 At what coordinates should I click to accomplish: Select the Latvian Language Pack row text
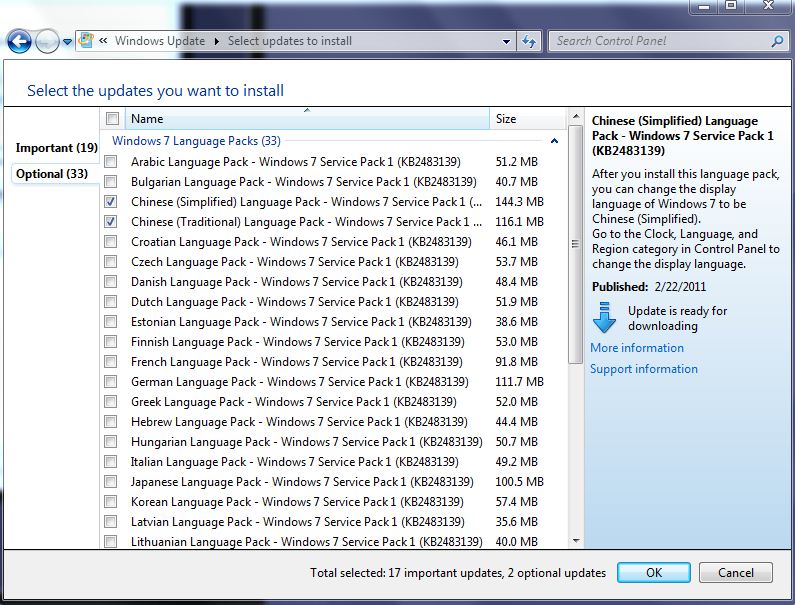[298, 522]
